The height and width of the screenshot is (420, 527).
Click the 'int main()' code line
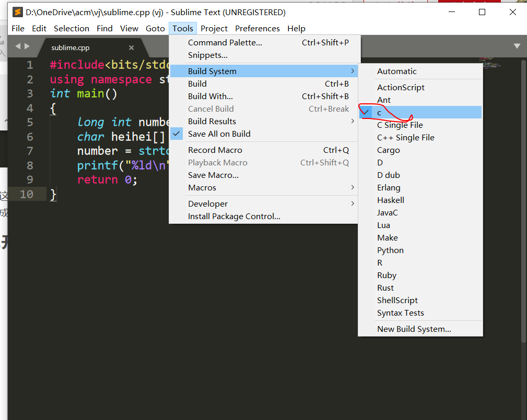click(84, 94)
